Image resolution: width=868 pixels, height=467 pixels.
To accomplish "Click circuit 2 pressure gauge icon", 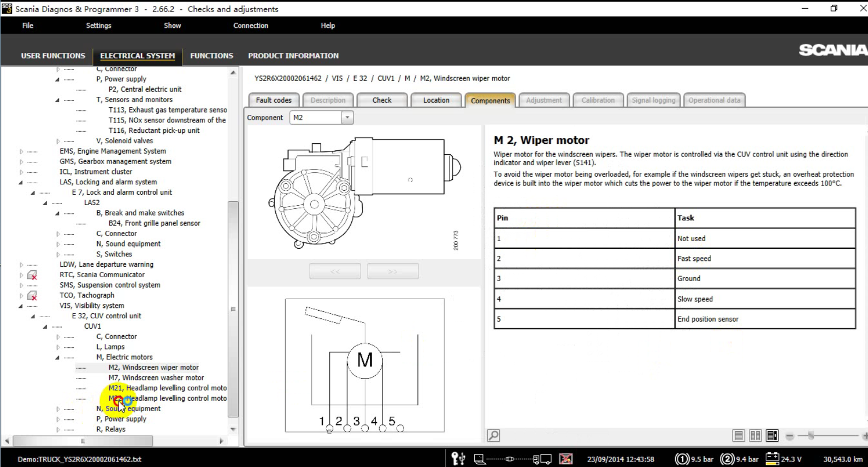I will pos(727,459).
